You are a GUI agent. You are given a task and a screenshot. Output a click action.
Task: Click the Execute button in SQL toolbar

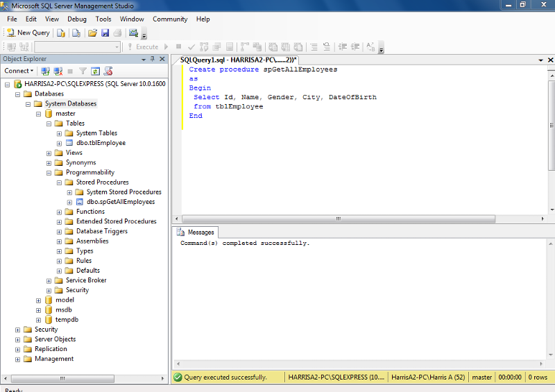tap(144, 46)
